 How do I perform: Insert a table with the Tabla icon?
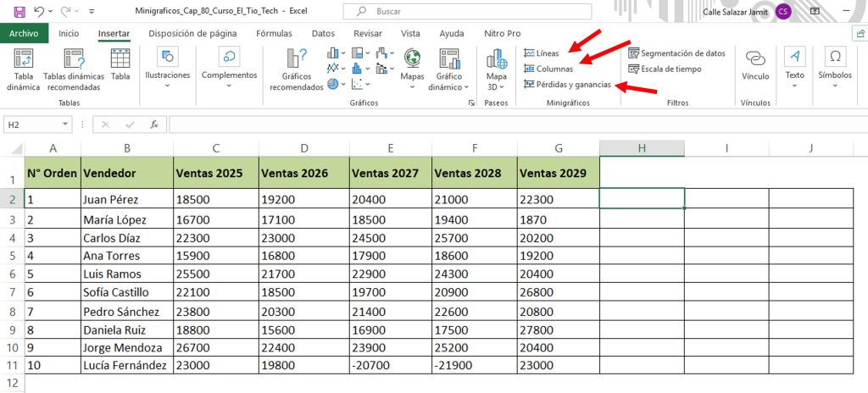click(x=120, y=64)
